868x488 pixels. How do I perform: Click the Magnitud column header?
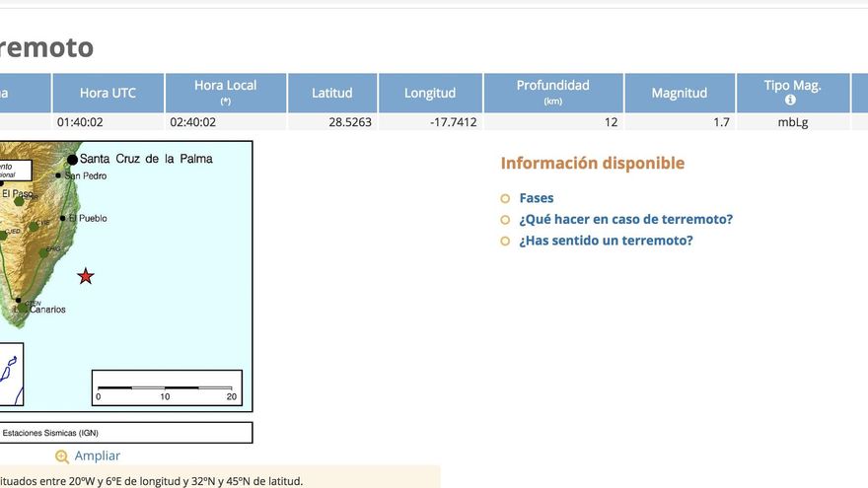[x=679, y=93]
